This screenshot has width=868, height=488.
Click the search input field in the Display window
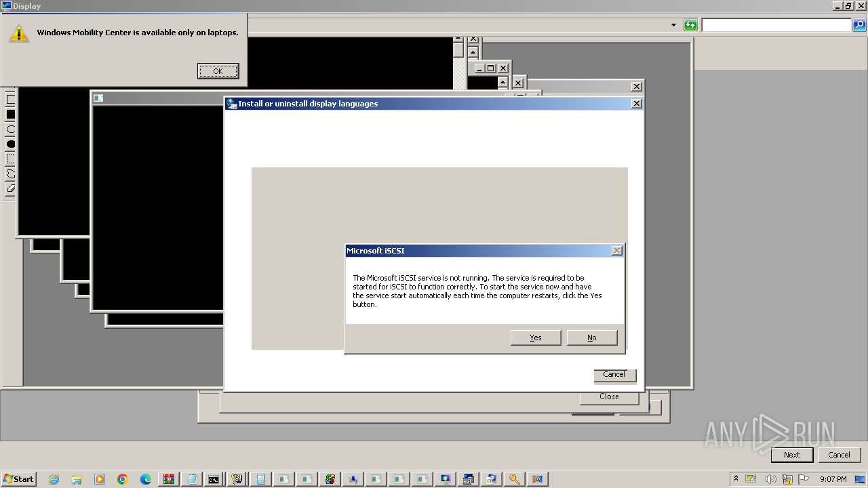[776, 25]
